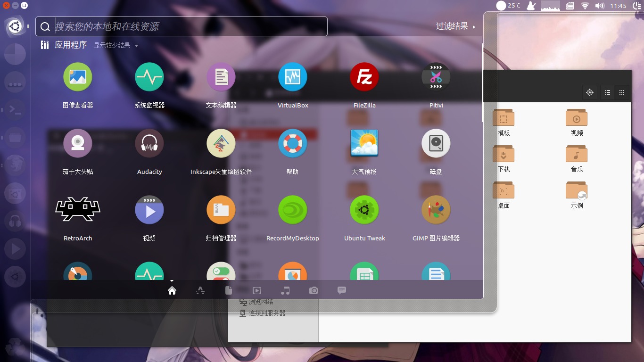Click the terminal icon in the launcher

pos(15,110)
